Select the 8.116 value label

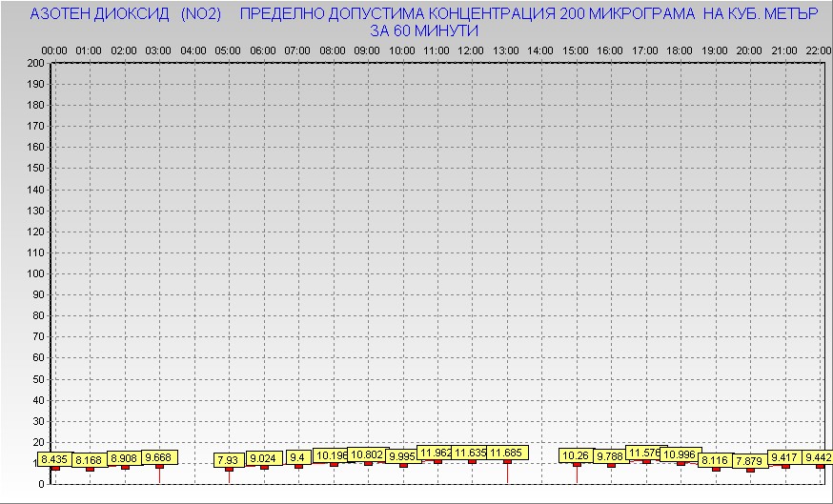pyautogui.click(x=715, y=460)
